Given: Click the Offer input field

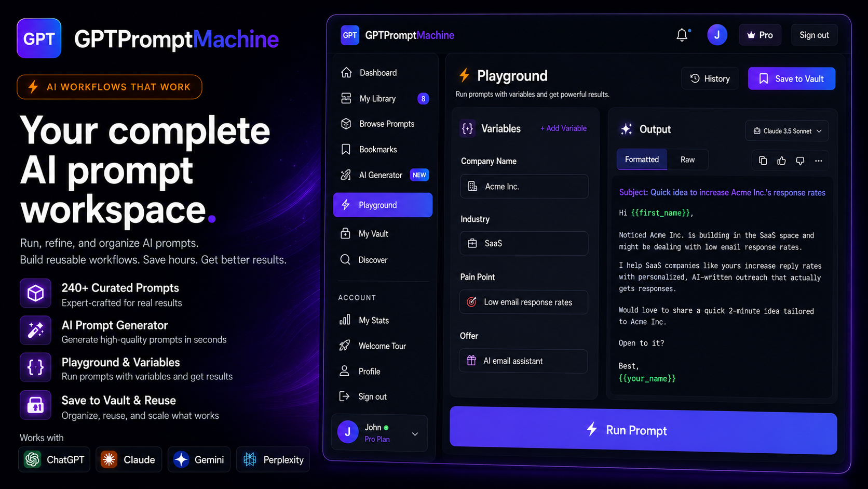Looking at the screenshot, I should 523,361.
